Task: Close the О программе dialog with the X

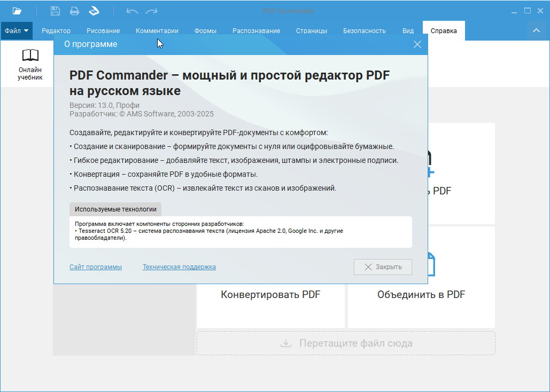Action: [417, 44]
